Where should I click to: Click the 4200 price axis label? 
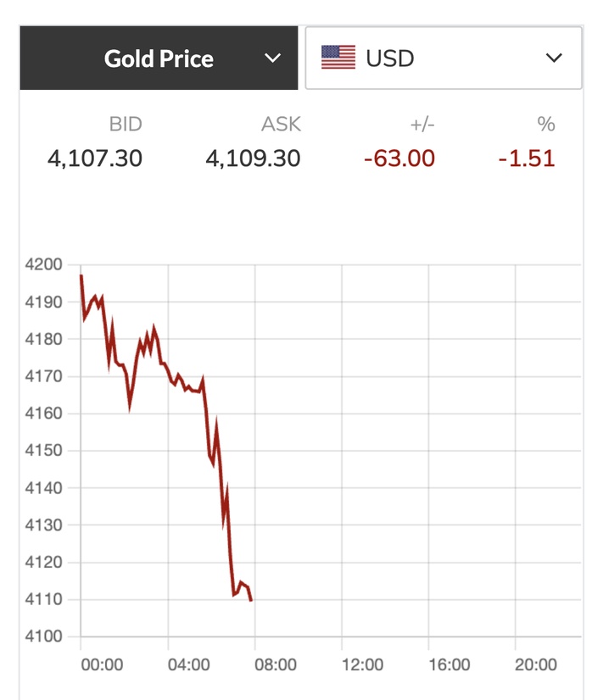click(x=42, y=264)
